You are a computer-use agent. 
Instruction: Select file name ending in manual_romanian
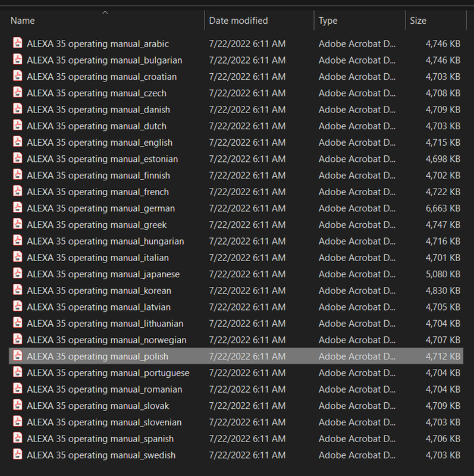[x=105, y=389]
